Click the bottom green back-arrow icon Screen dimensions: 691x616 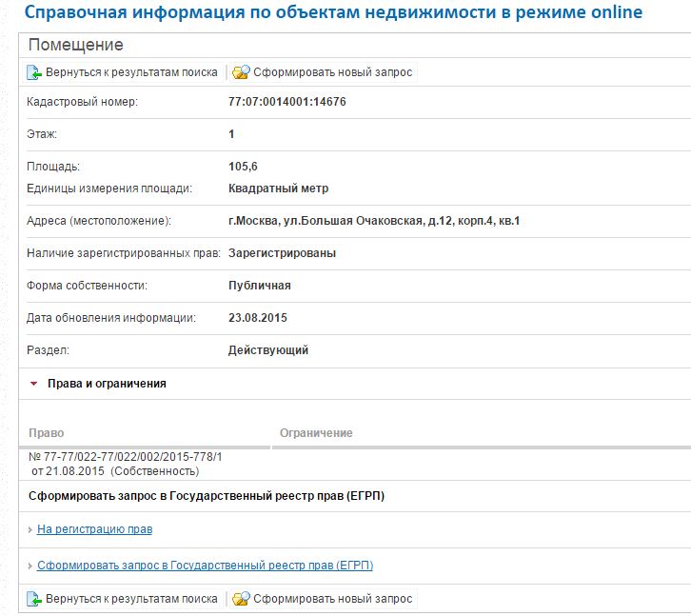[34, 599]
